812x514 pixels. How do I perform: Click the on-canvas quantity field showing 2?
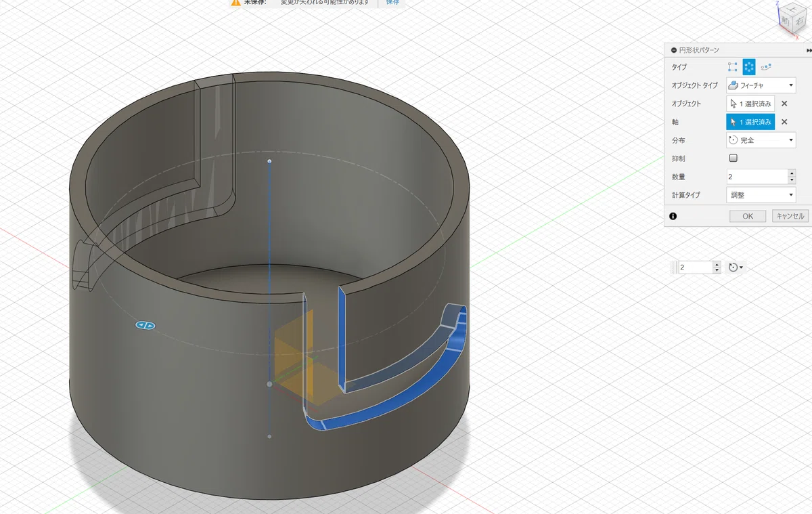[x=695, y=267]
